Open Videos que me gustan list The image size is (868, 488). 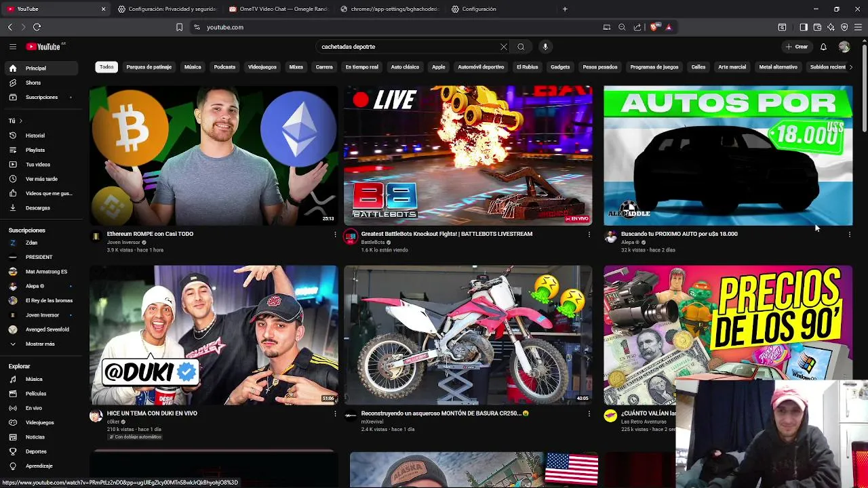41,193
